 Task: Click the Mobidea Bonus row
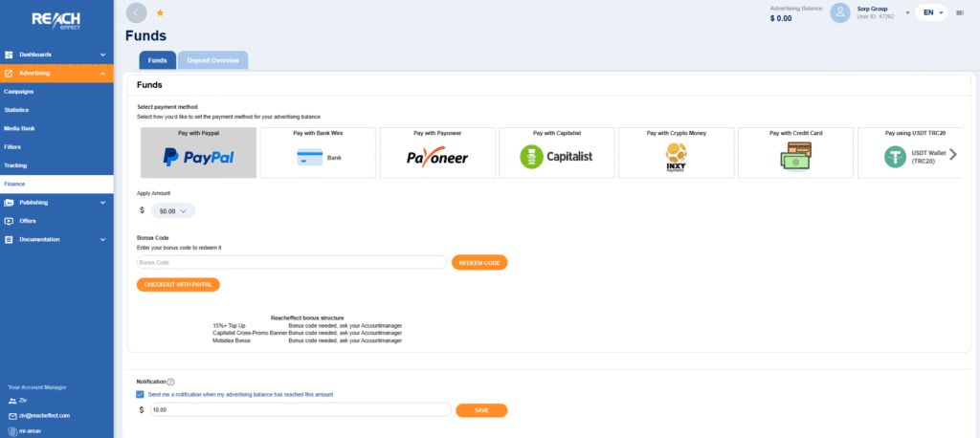tap(307, 341)
